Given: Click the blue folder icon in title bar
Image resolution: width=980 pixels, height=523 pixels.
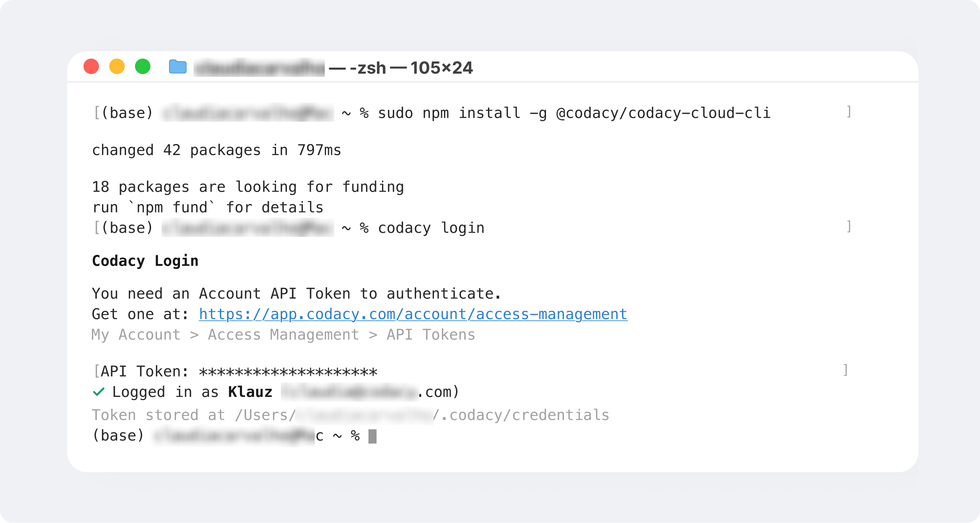Looking at the screenshot, I should tap(178, 66).
